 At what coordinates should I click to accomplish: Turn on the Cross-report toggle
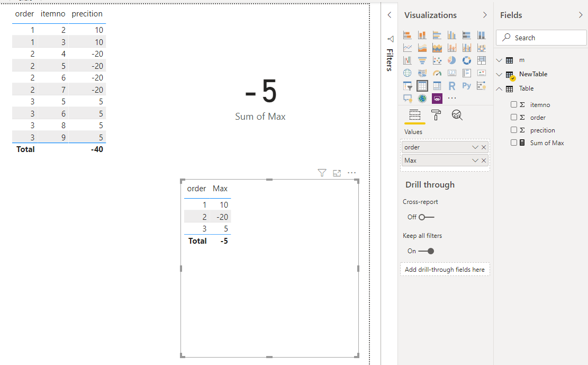point(427,217)
